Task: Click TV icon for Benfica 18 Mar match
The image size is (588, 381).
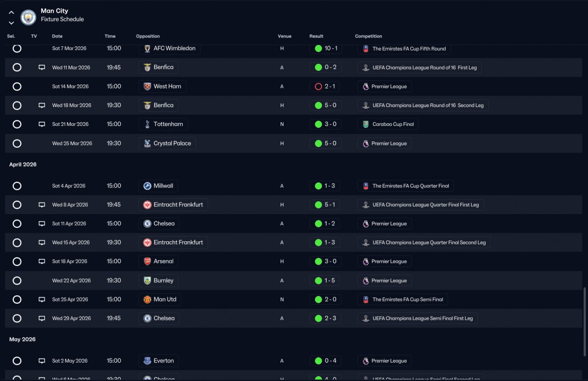Action: 42,105
